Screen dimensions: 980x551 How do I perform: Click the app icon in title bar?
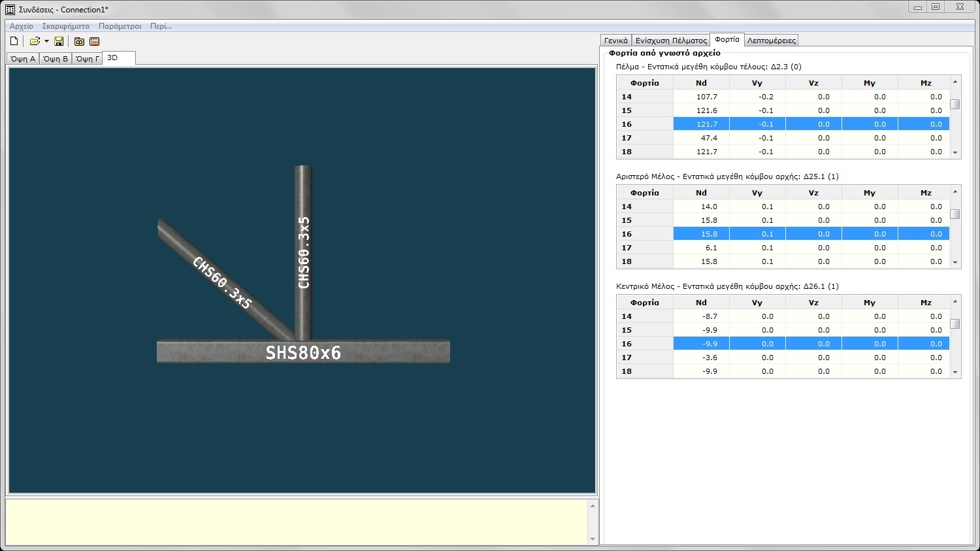(10, 9)
